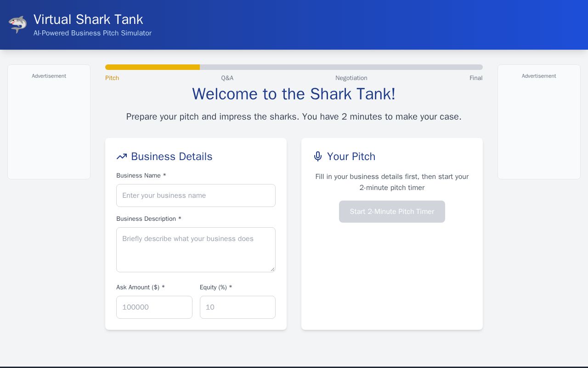588x368 pixels.
Task: Click the AI-Powered Business Pitch Simulator subtitle
Action: (x=92, y=33)
